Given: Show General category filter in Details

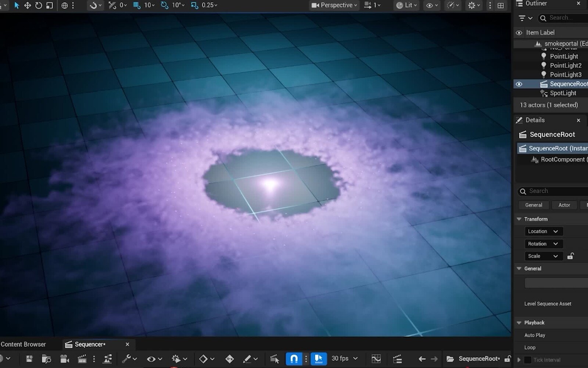Looking at the screenshot, I should [x=534, y=205].
